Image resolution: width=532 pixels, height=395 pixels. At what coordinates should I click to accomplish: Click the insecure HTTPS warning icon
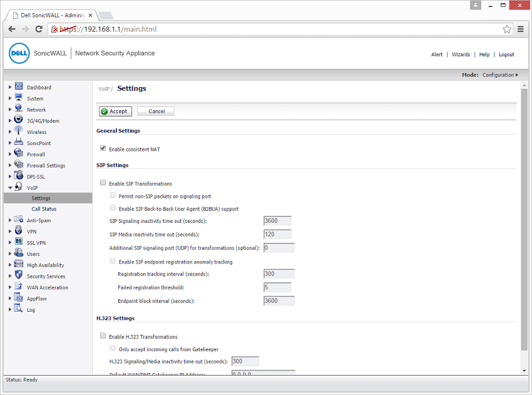tap(54, 29)
